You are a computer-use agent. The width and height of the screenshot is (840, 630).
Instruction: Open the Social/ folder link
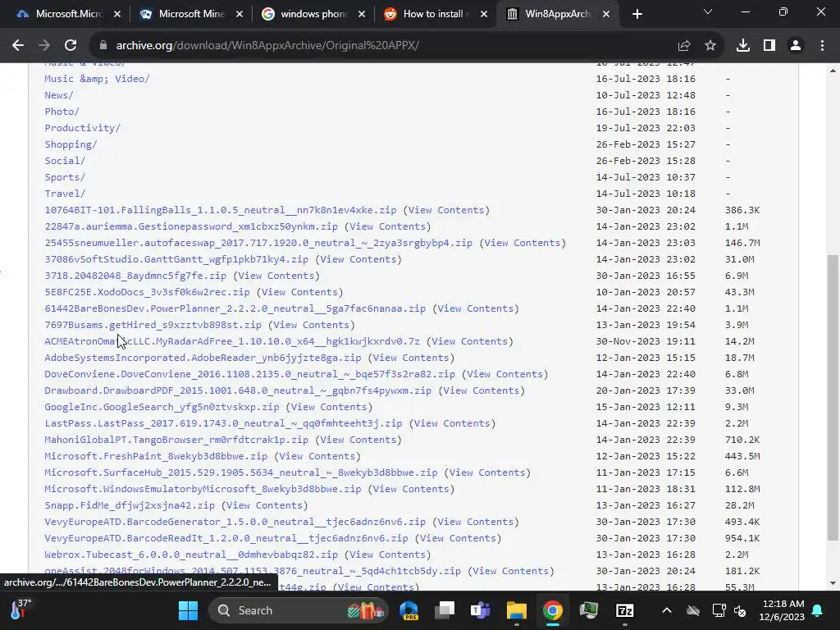click(65, 161)
